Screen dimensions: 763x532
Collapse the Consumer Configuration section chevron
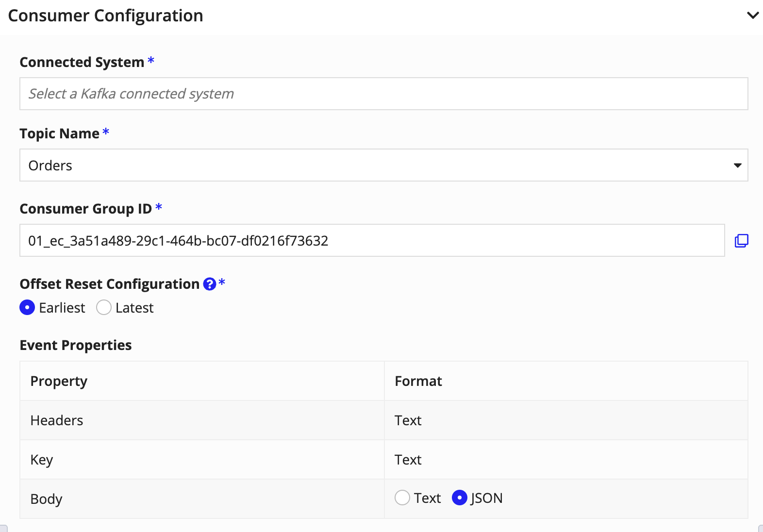click(752, 16)
